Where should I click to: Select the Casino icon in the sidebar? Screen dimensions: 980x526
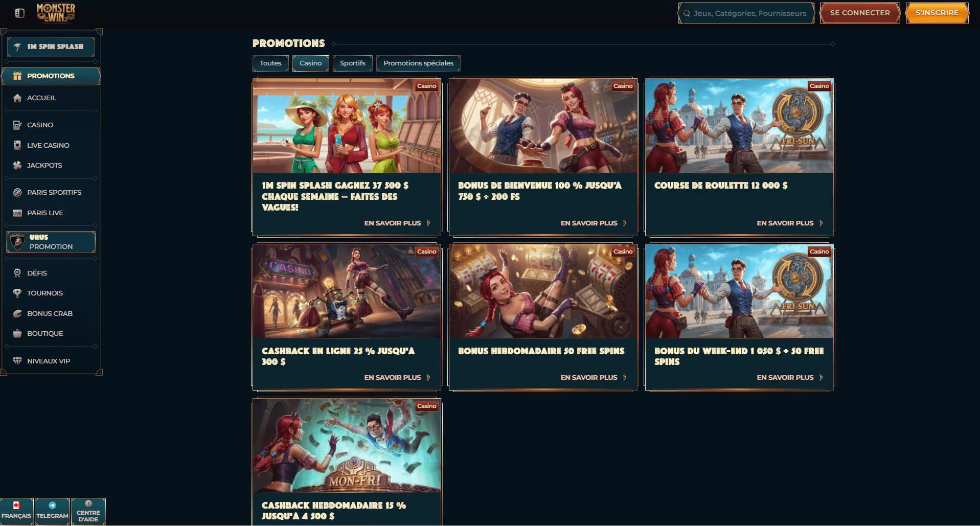pyautogui.click(x=18, y=125)
